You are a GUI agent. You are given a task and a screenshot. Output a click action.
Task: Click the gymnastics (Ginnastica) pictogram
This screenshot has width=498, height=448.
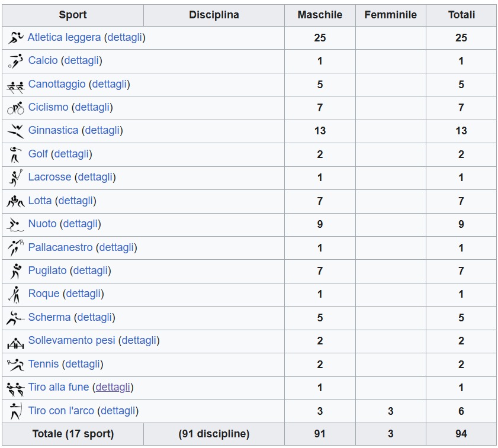(15, 131)
